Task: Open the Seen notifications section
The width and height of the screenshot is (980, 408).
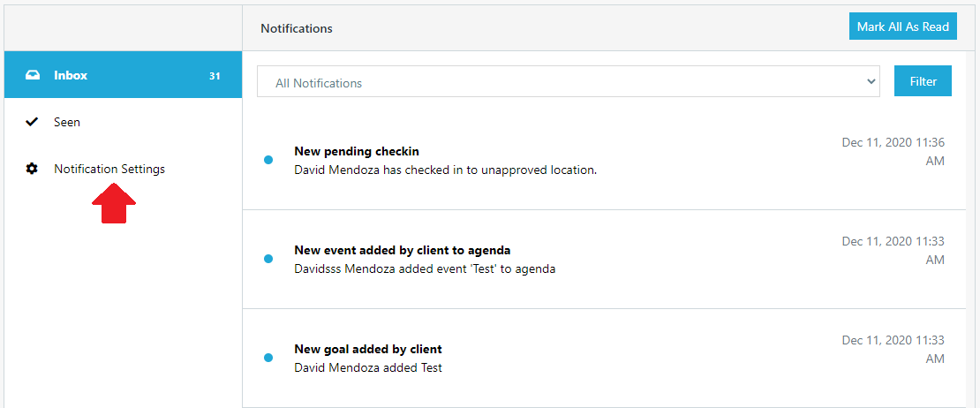Action: (x=67, y=122)
